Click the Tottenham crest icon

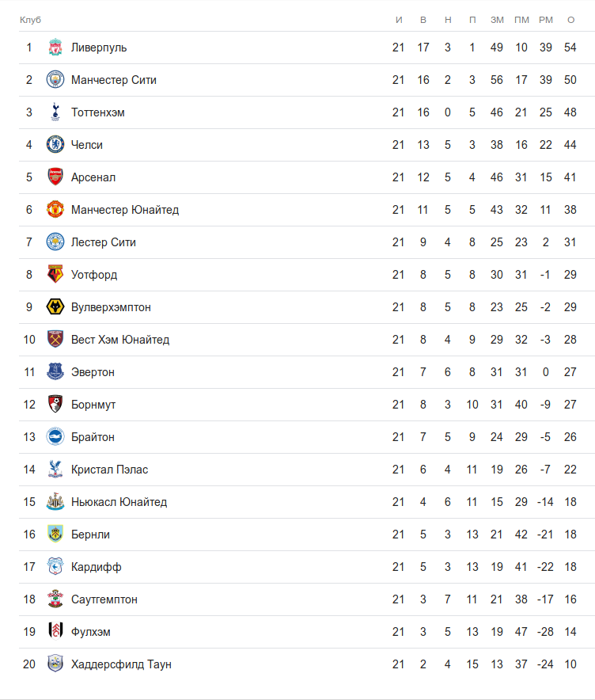point(55,112)
